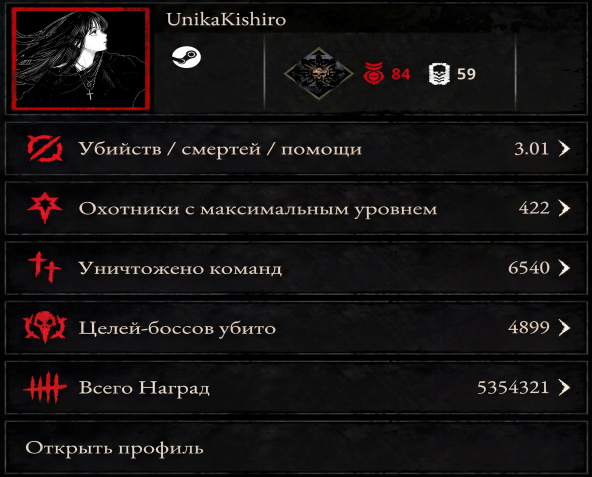Click the red crosses teams destroyed icon
This screenshot has height=477, width=592.
[44, 267]
